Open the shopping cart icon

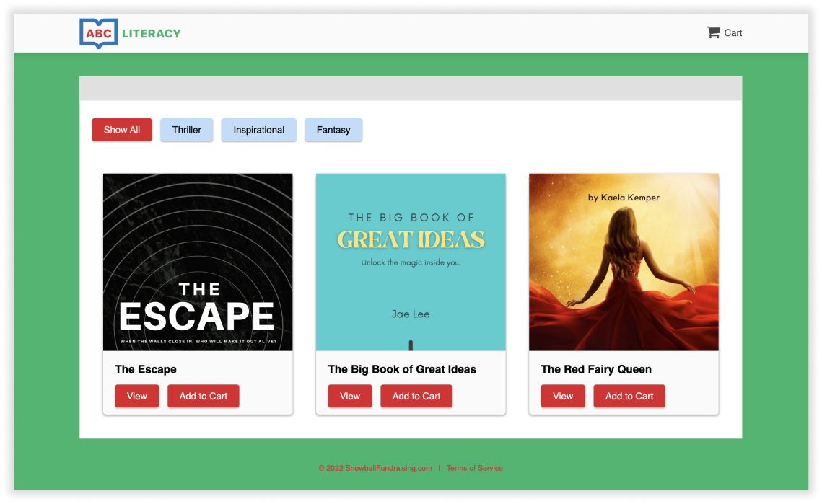pyautogui.click(x=713, y=32)
